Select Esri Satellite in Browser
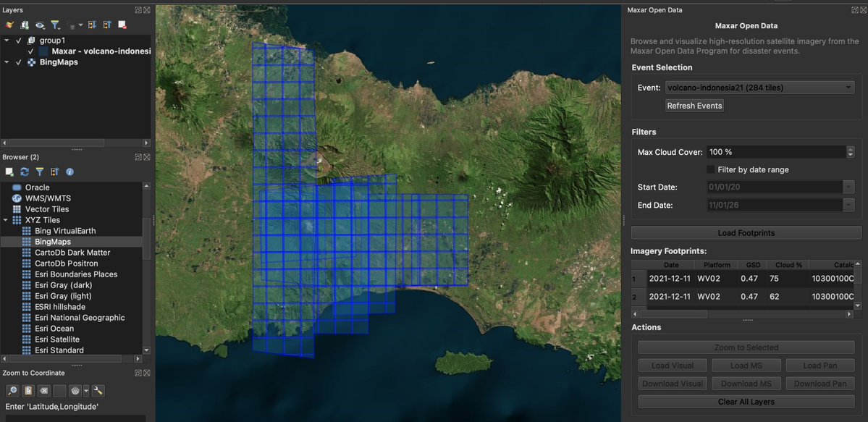The image size is (868, 422). coord(57,339)
